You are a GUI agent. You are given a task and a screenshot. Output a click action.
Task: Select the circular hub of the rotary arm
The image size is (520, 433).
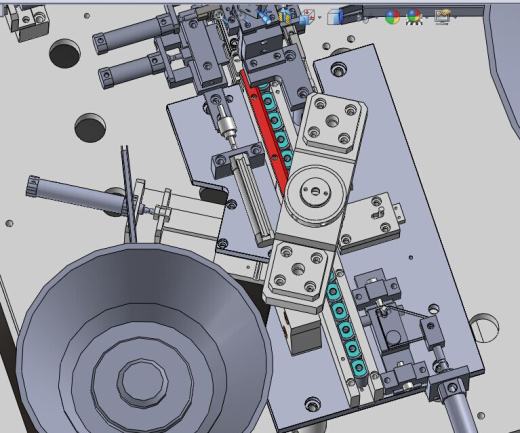315,195
